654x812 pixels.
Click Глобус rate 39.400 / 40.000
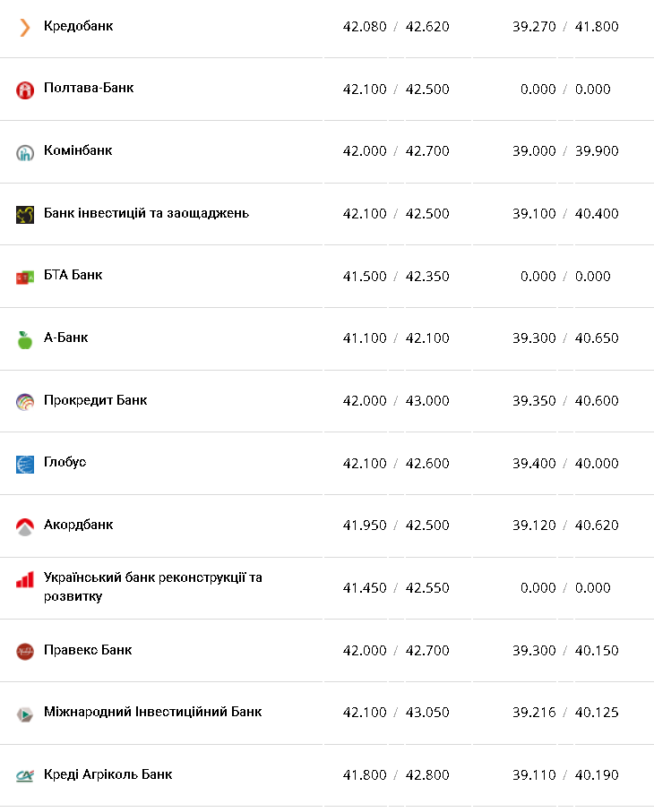click(x=565, y=463)
